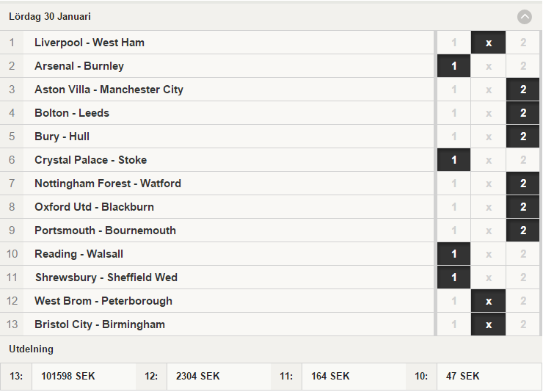Deselect 1 for Arsenal - Burnley
This screenshot has height=392, width=543.
tap(453, 66)
